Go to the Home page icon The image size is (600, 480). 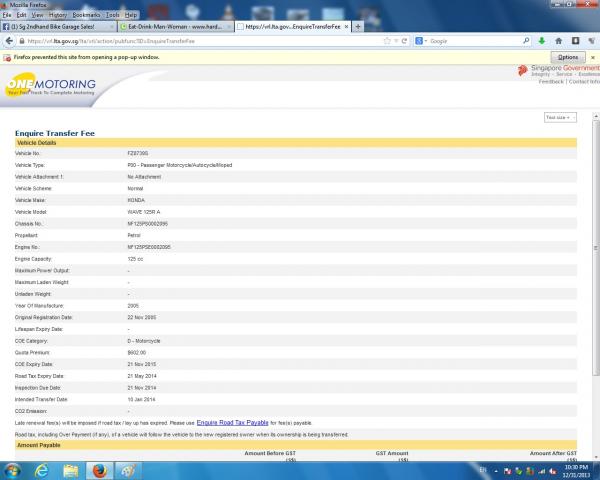[558, 41]
